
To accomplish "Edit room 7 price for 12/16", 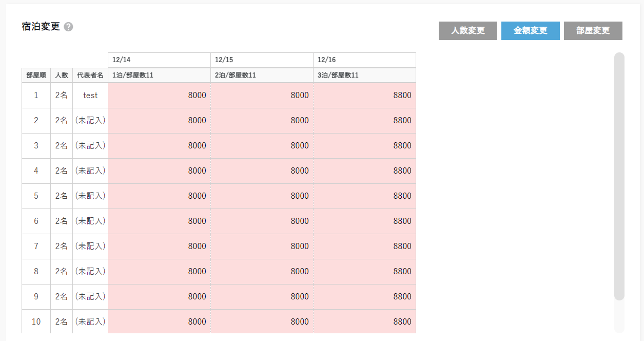I will point(364,247).
